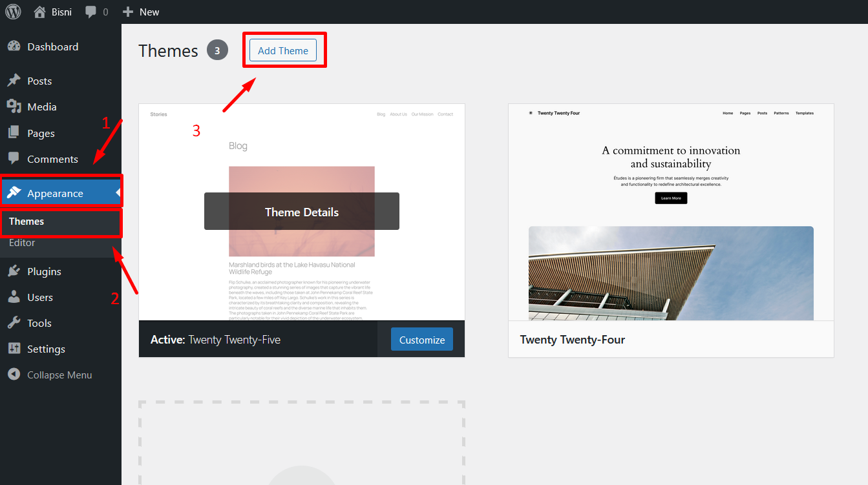Viewport: 868px width, 485px height.
Task: Open the Bisni site home icon
Action: pyautogui.click(x=40, y=12)
